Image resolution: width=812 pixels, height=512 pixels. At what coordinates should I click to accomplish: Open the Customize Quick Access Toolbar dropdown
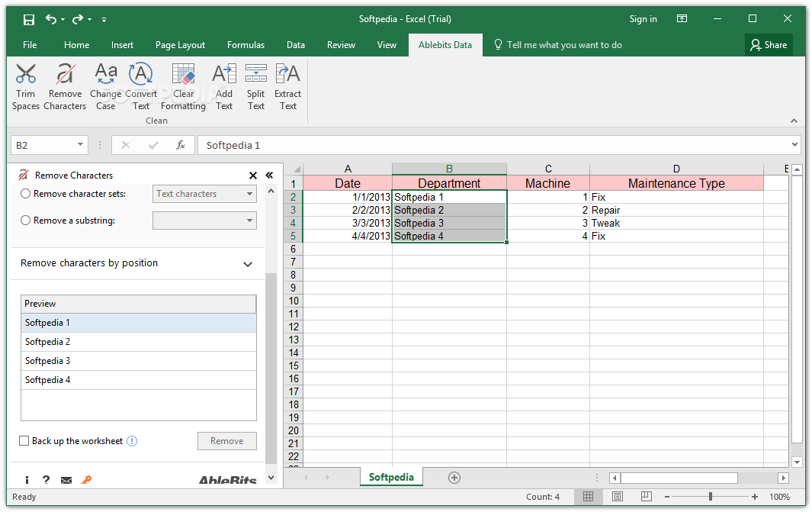(104, 20)
